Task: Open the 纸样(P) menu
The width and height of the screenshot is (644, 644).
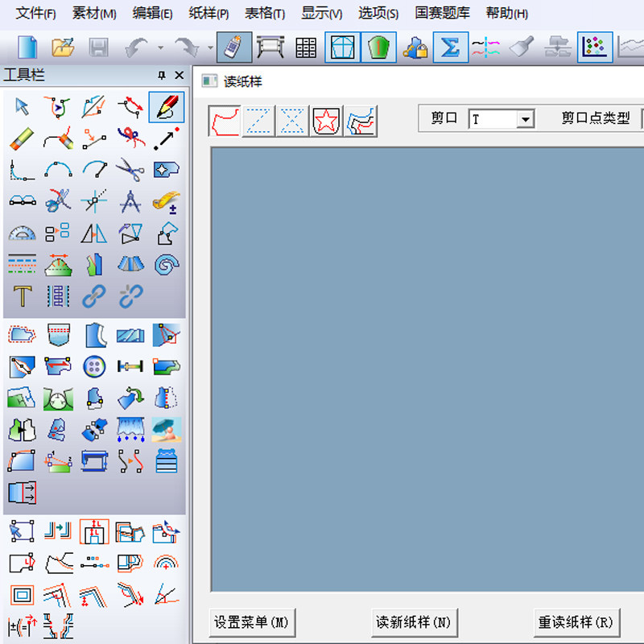Action: pyautogui.click(x=208, y=14)
